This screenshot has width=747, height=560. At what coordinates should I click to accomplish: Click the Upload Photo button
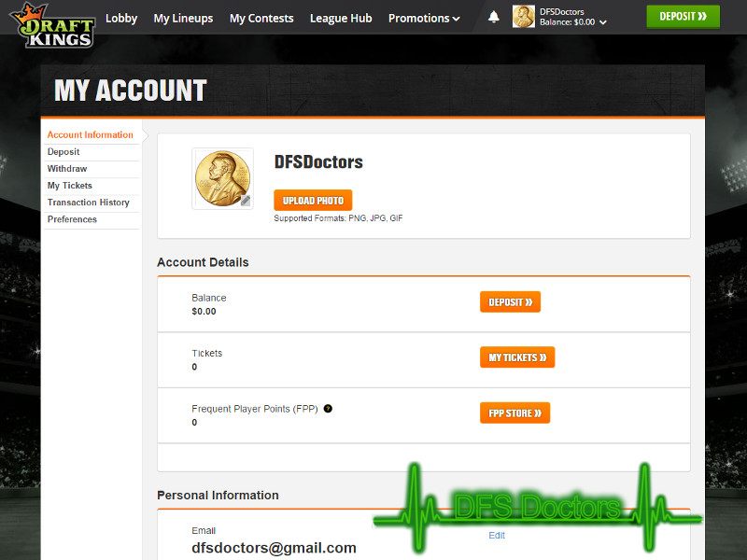313,200
